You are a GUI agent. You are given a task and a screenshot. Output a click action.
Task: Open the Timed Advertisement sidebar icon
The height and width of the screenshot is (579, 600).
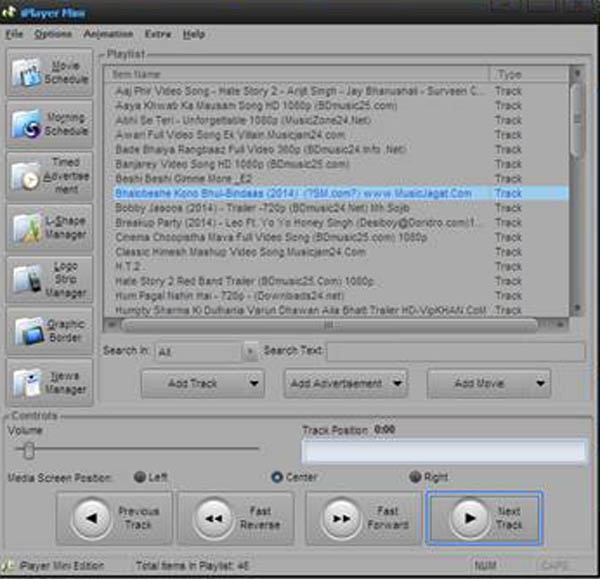click(26, 176)
